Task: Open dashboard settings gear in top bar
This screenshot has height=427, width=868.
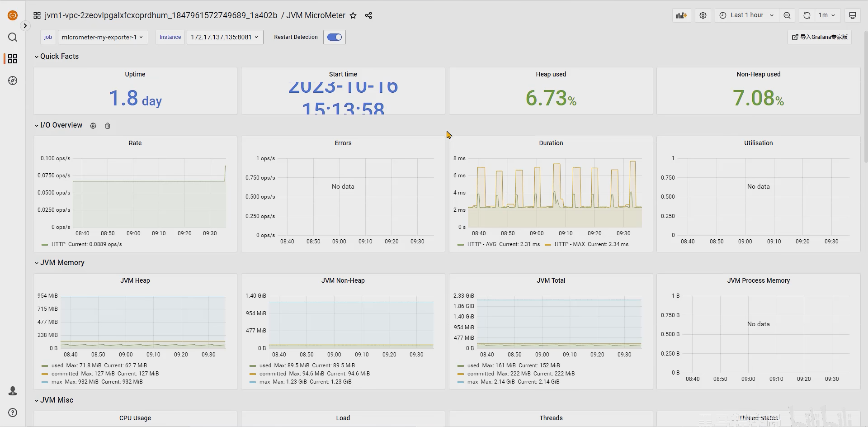Action: (703, 15)
